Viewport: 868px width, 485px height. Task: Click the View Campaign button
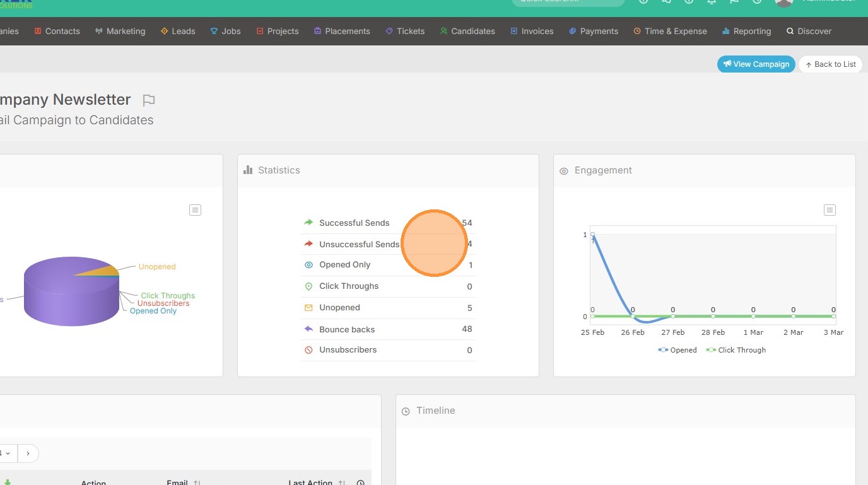pyautogui.click(x=756, y=64)
